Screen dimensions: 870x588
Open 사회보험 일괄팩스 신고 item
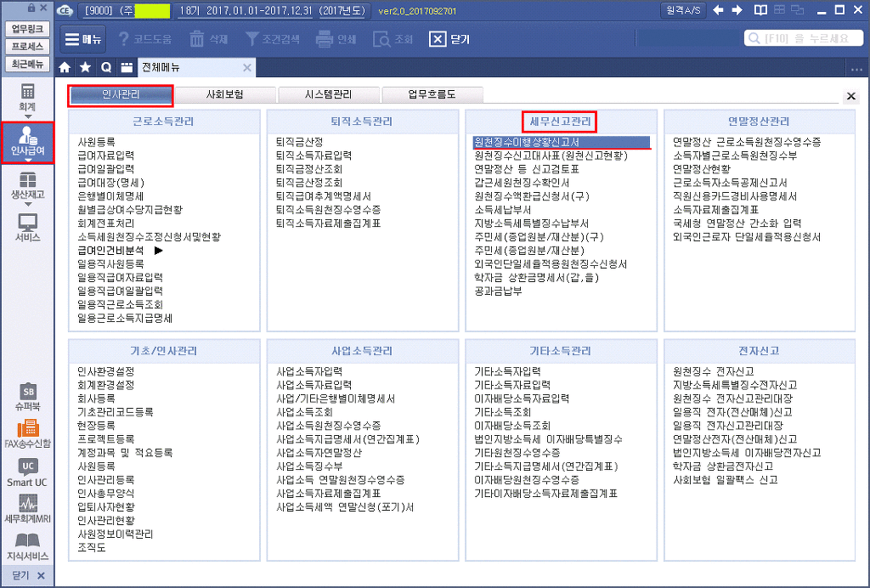(x=726, y=480)
